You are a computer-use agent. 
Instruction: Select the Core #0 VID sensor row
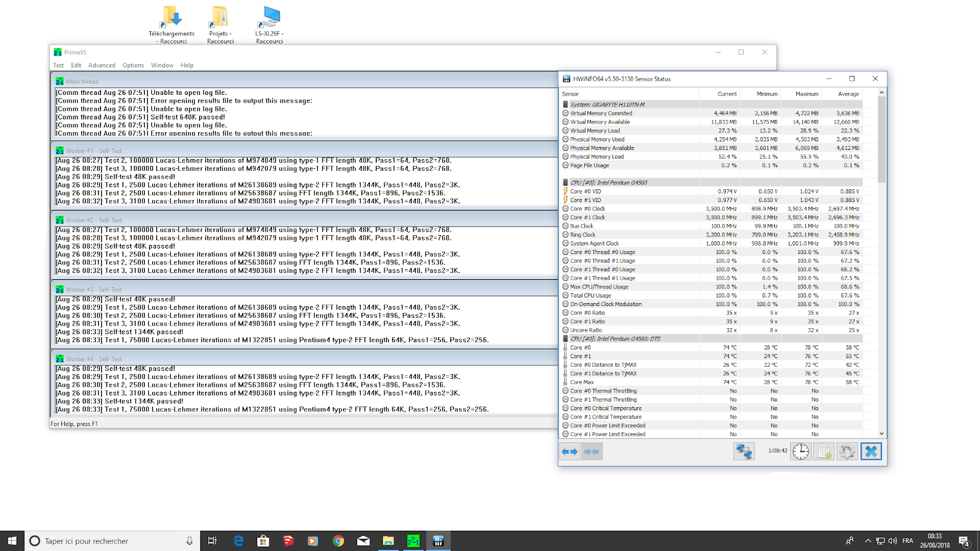coord(712,191)
